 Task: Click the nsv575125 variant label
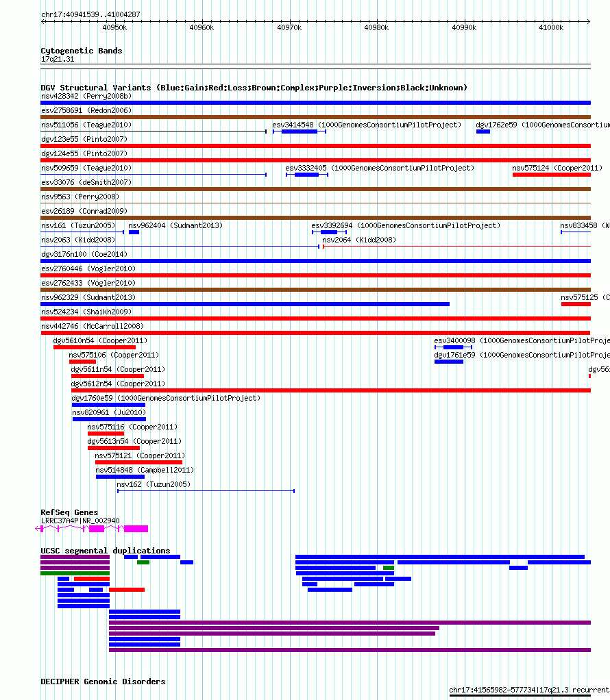[585, 297]
